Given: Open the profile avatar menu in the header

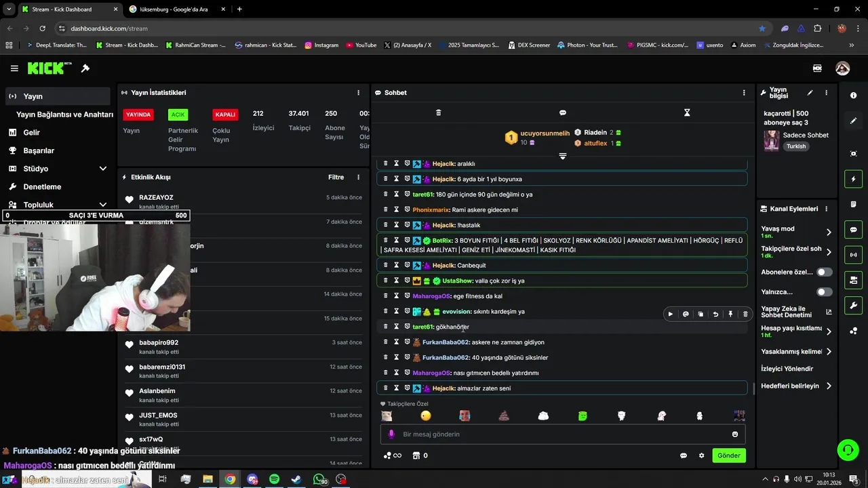Looking at the screenshot, I should point(842,68).
